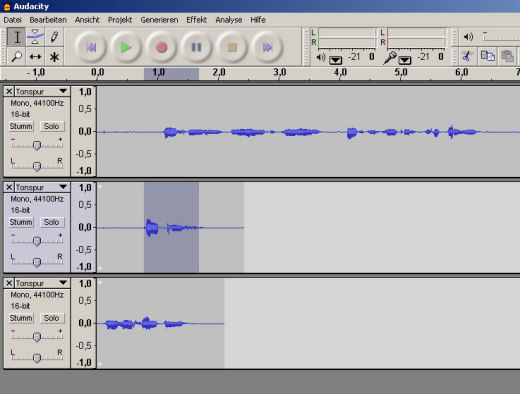520x394 pixels.
Task: Select the Multi-tool asterisk
Action: (54, 56)
